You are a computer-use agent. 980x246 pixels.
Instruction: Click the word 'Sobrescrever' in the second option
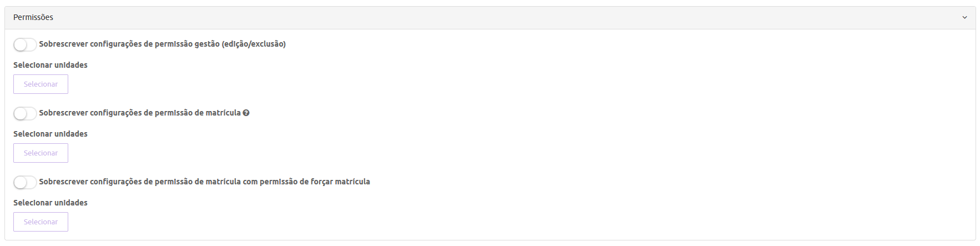click(x=63, y=113)
